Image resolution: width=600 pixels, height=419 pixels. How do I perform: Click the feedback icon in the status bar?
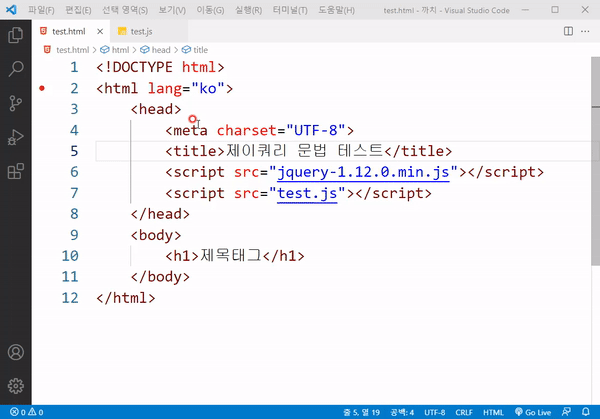(x=566, y=412)
